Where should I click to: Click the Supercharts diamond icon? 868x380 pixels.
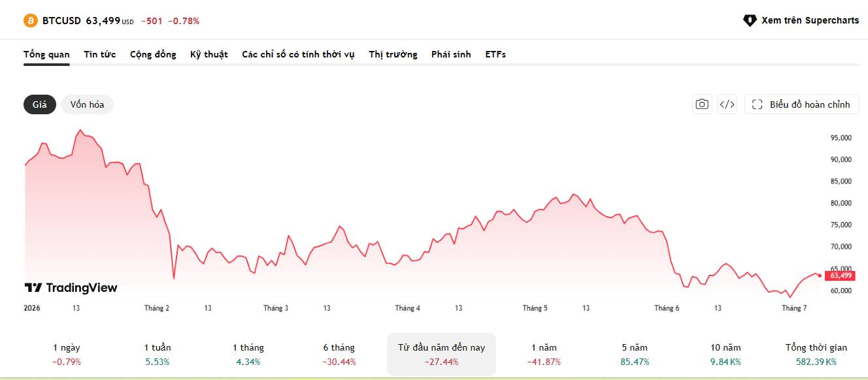[x=750, y=21]
